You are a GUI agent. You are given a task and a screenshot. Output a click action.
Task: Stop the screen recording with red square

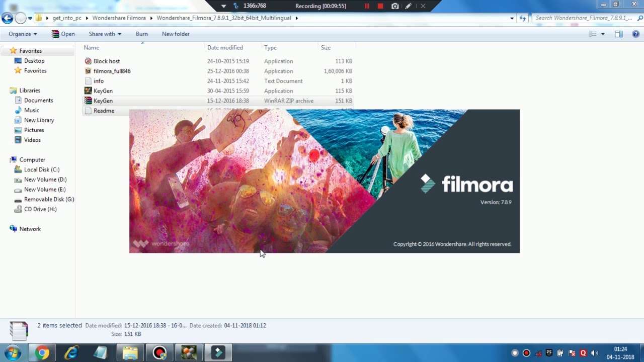[x=380, y=6]
